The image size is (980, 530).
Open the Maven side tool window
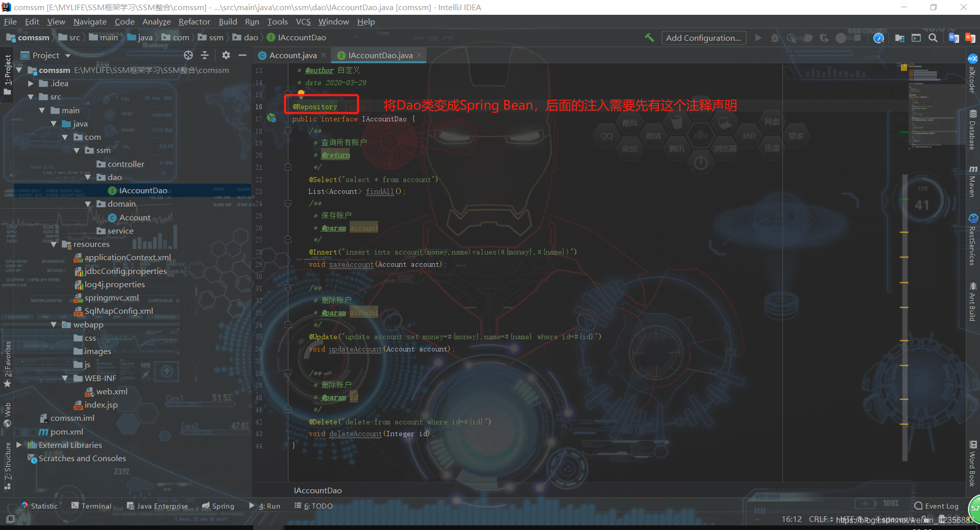(973, 181)
